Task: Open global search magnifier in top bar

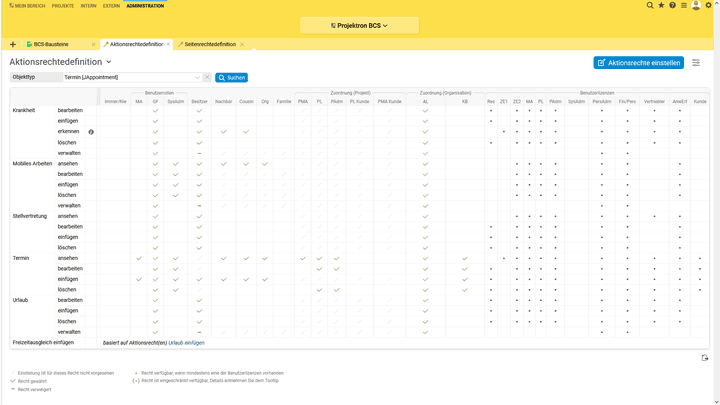Action: (650, 5)
